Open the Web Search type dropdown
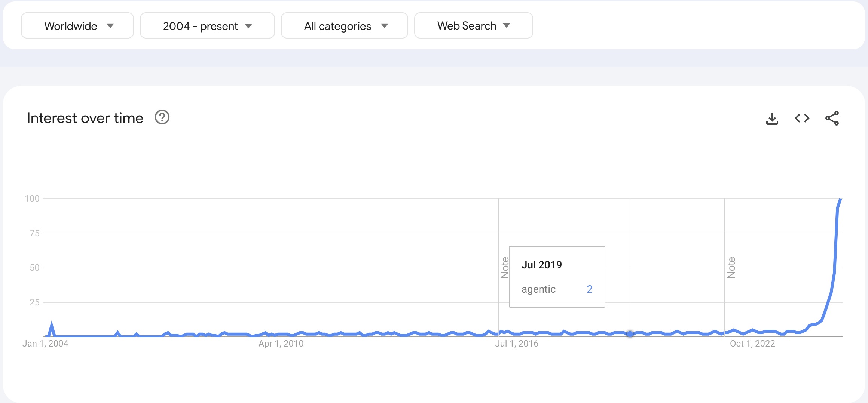This screenshot has width=868, height=403. point(473,26)
